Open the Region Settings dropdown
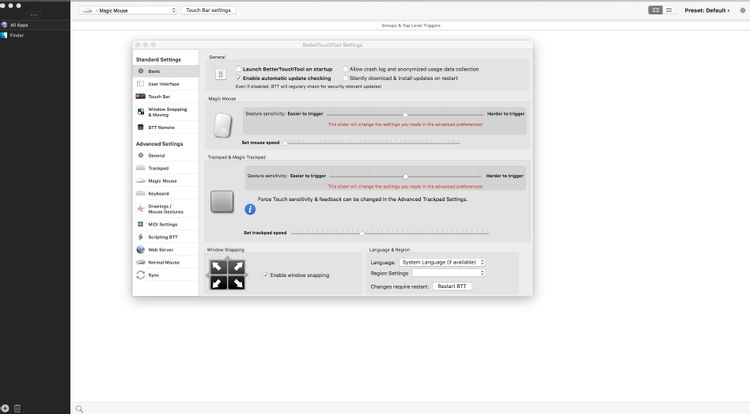The image size is (750, 414). 449,273
